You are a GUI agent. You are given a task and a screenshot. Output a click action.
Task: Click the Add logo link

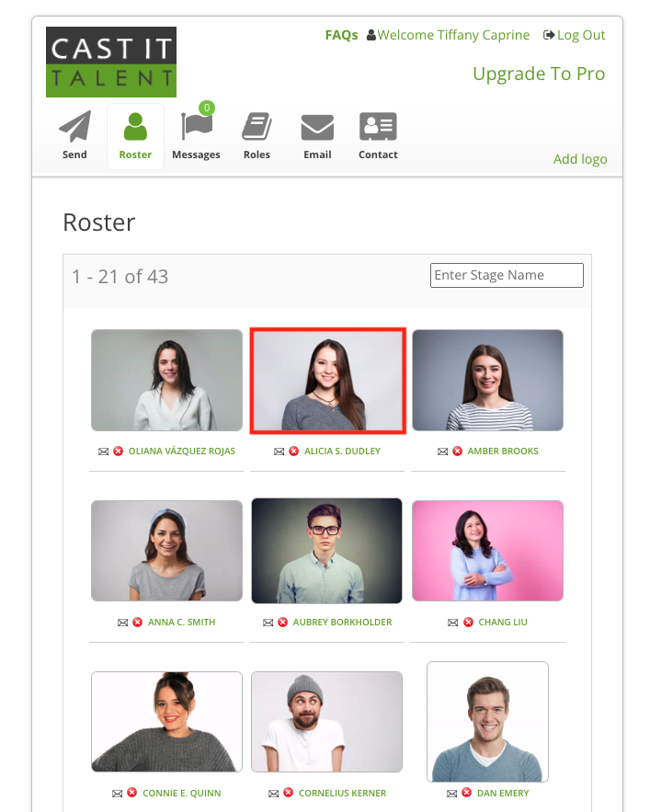click(x=580, y=159)
